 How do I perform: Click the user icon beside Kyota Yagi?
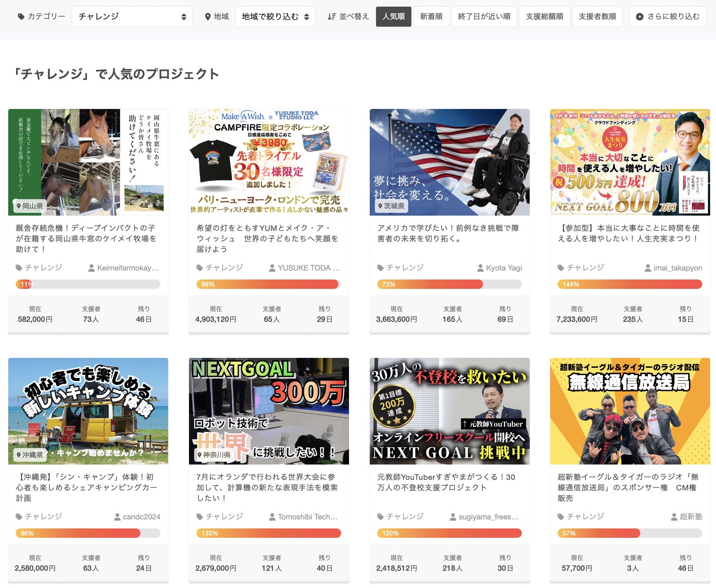(480, 268)
